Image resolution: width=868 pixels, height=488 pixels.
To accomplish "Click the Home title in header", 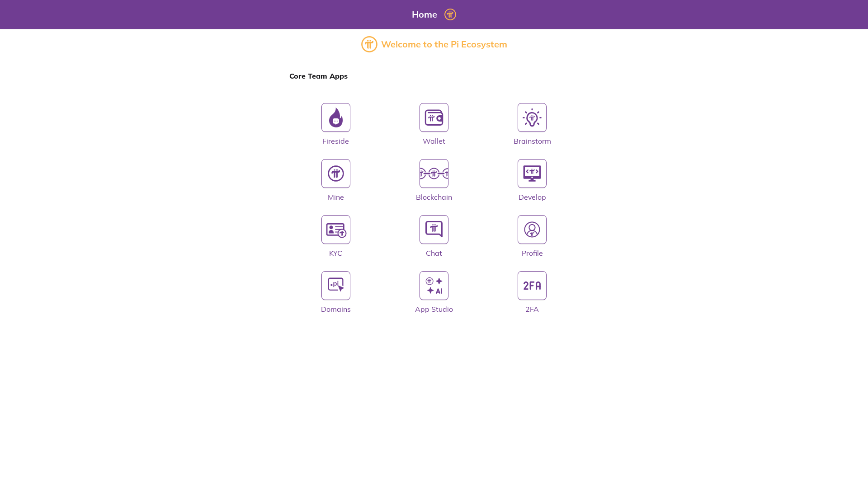I will click(x=424, y=14).
